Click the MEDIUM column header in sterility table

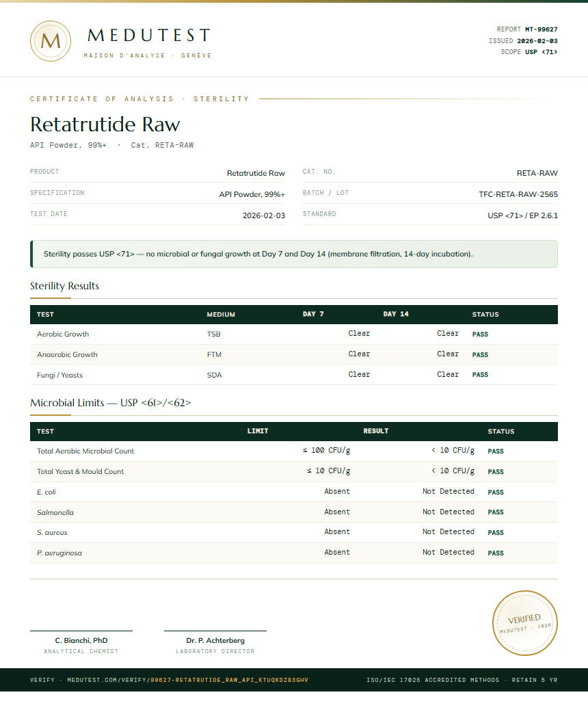coord(221,314)
